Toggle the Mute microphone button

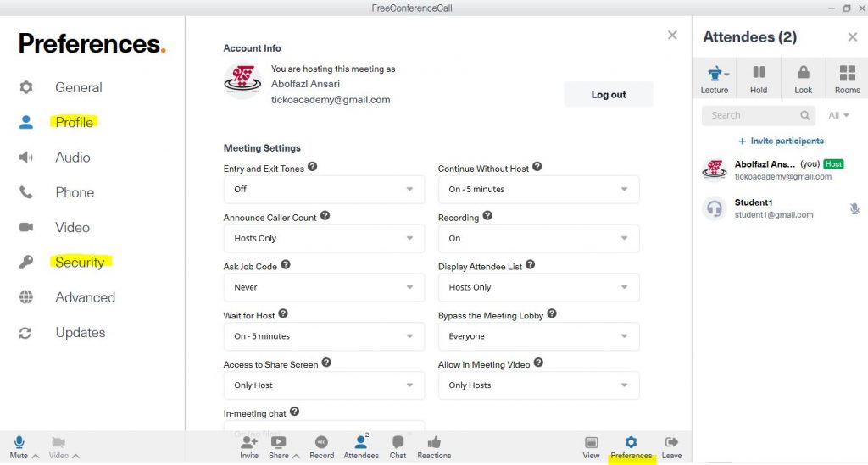click(x=19, y=446)
